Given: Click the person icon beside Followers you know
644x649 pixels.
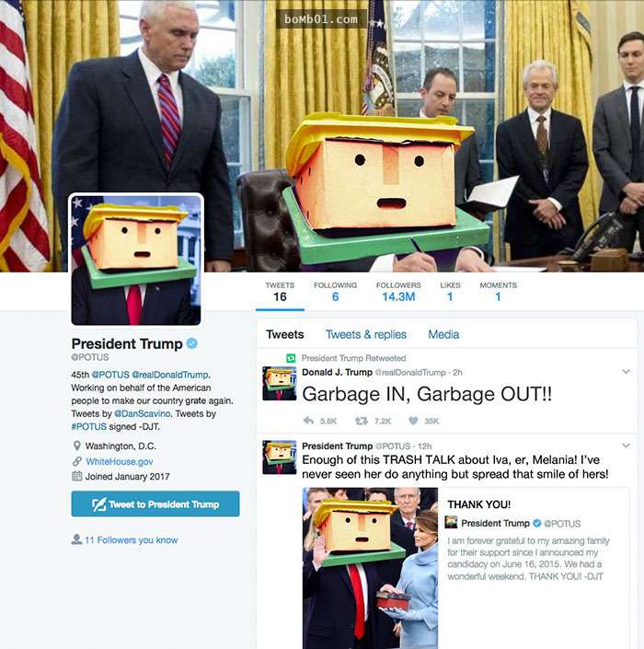Looking at the screenshot, I should (x=76, y=539).
